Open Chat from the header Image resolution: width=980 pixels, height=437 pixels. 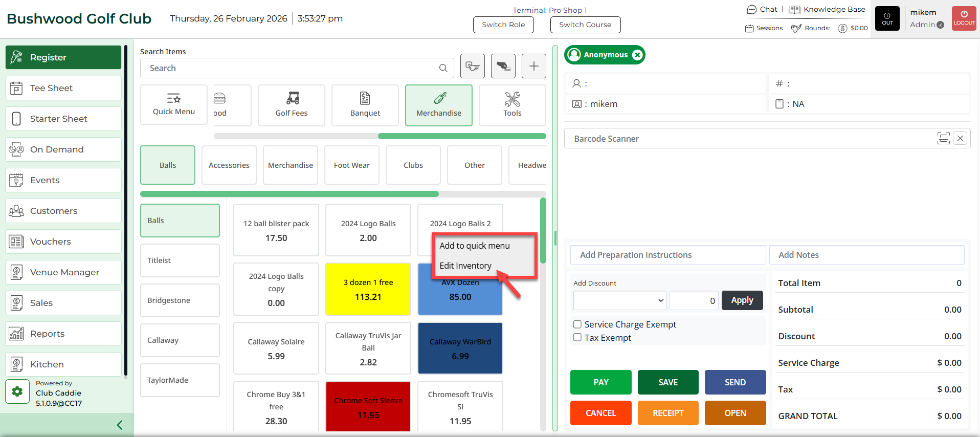coord(762,9)
